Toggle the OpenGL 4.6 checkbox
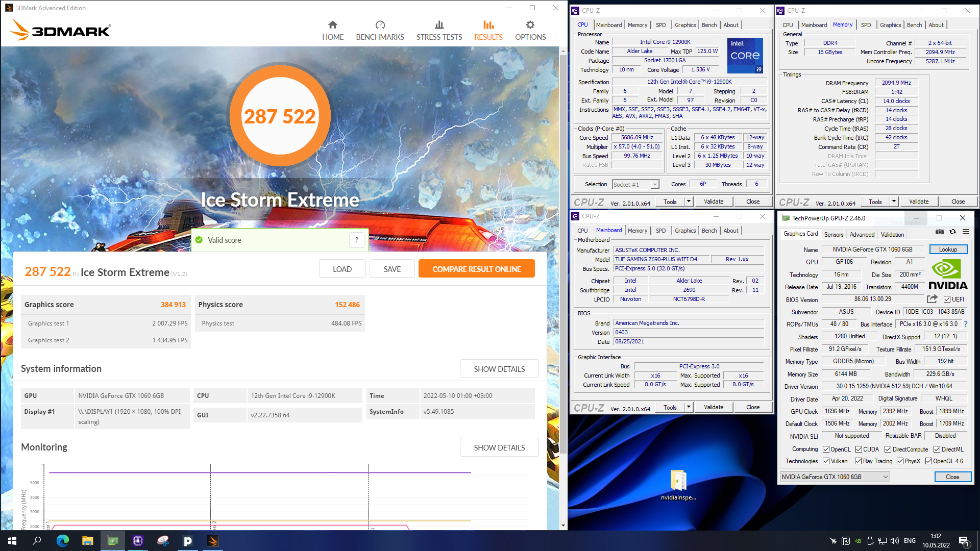The height and width of the screenshot is (551, 980). pos(929,461)
